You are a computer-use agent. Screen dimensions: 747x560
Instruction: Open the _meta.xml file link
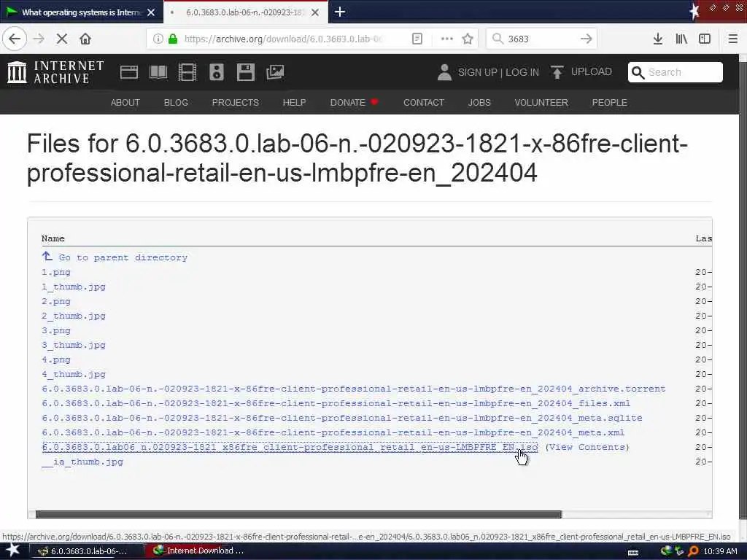click(333, 432)
